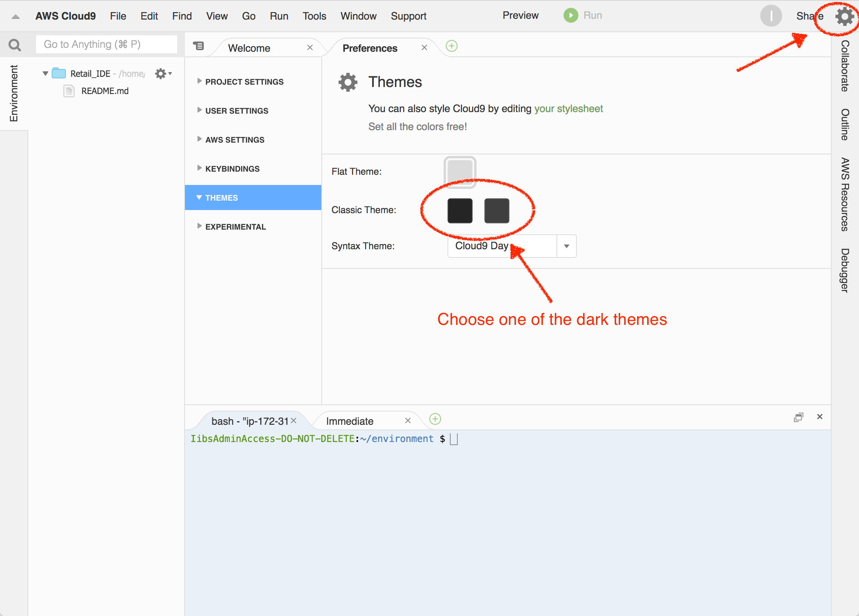Click the Preview button
This screenshot has height=616, width=859.
click(520, 15)
